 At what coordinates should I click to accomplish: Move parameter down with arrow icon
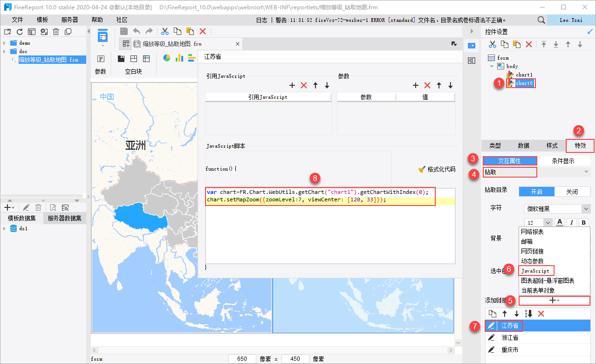(451, 85)
